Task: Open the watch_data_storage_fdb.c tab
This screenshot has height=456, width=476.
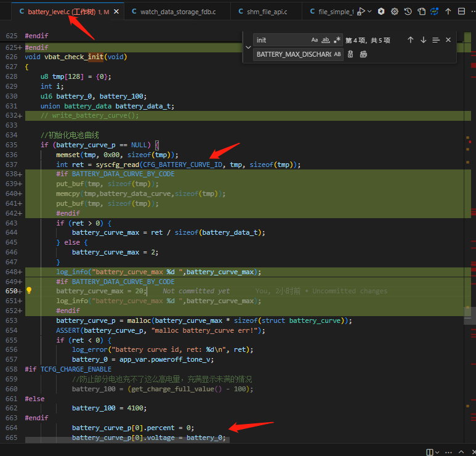Action: coord(177,12)
